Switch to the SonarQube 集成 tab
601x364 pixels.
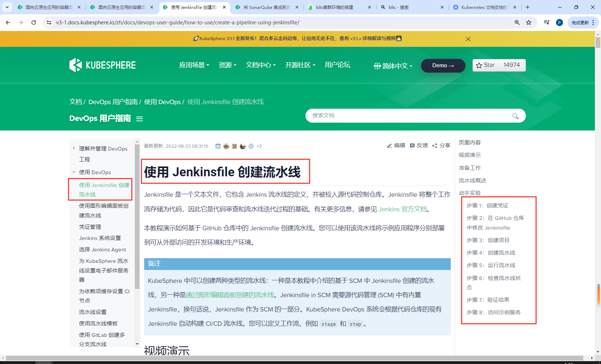(266, 7)
